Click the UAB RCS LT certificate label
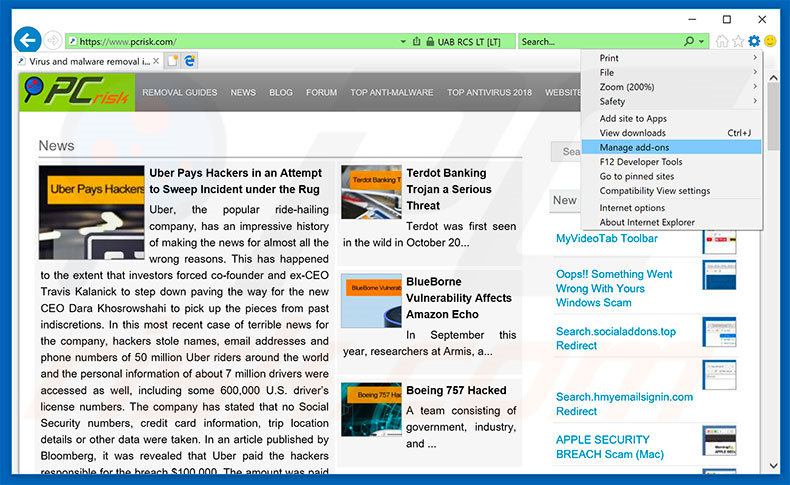The width and height of the screenshot is (790, 485). tap(469, 42)
